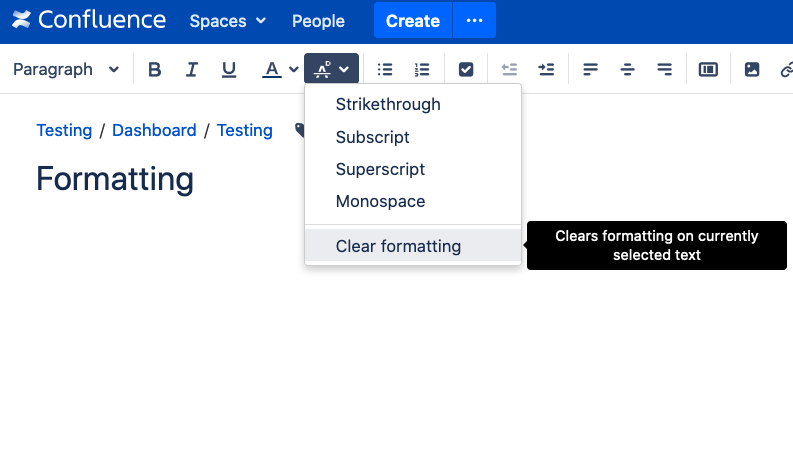Toggle underline text formatting

(x=229, y=69)
